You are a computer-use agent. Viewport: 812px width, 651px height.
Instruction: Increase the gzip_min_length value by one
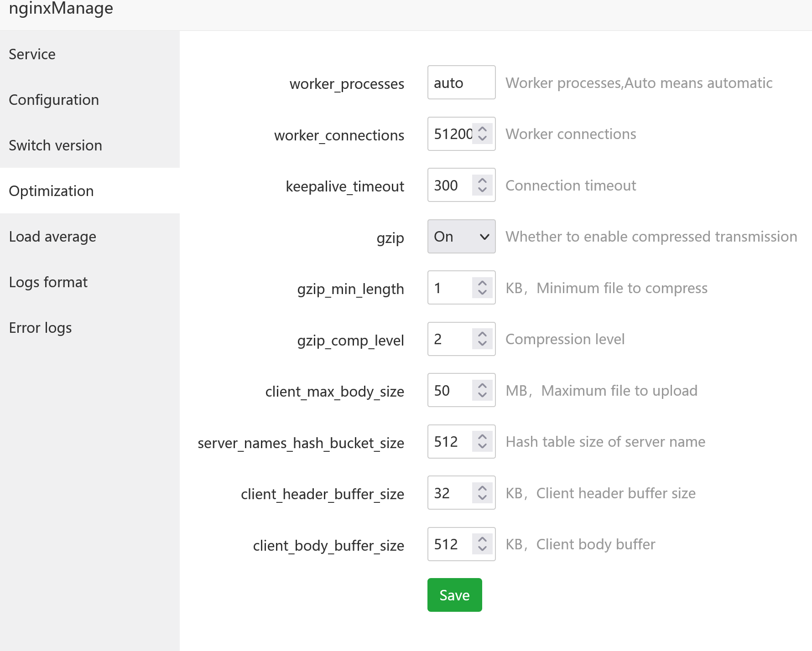pos(482,283)
